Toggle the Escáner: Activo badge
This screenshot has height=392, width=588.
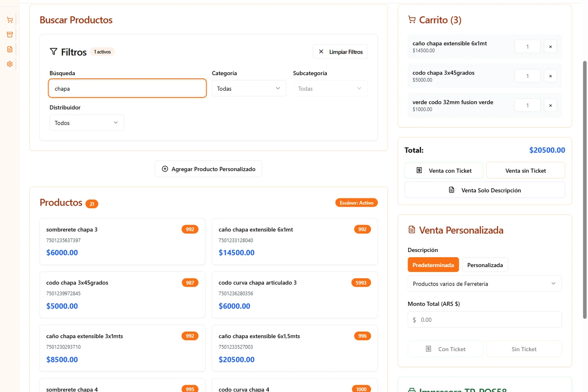357,203
